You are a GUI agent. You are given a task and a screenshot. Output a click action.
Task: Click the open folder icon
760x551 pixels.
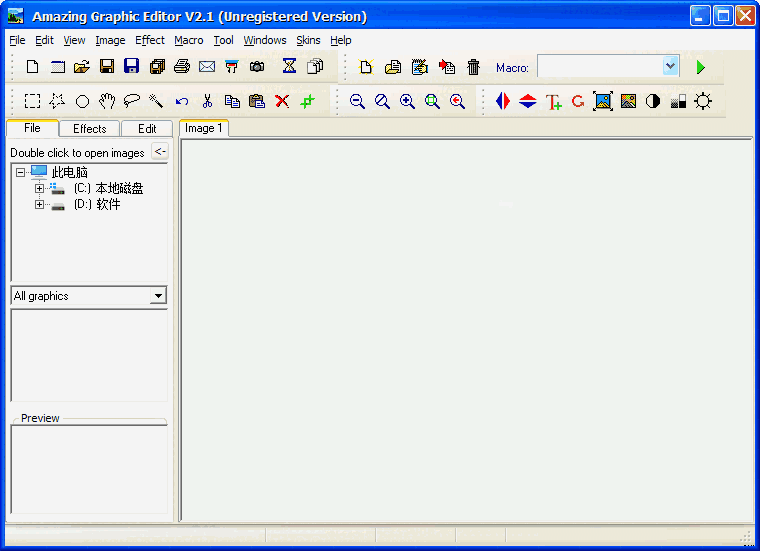(82, 66)
